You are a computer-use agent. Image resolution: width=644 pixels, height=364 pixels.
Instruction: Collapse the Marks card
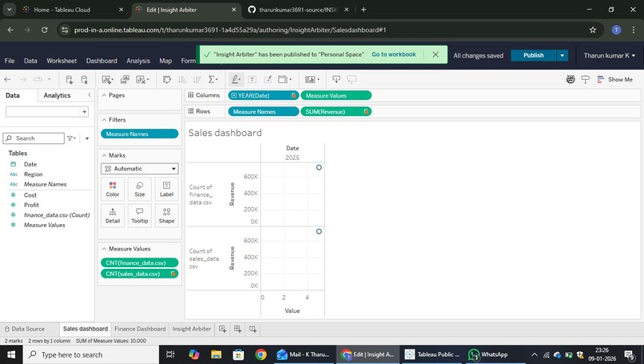105,155
